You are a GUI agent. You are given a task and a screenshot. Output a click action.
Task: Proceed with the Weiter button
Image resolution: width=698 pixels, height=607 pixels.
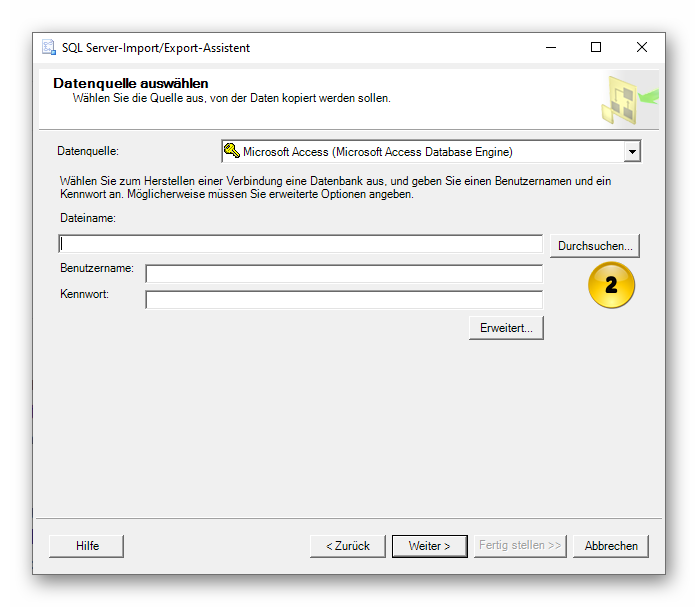coord(429,546)
